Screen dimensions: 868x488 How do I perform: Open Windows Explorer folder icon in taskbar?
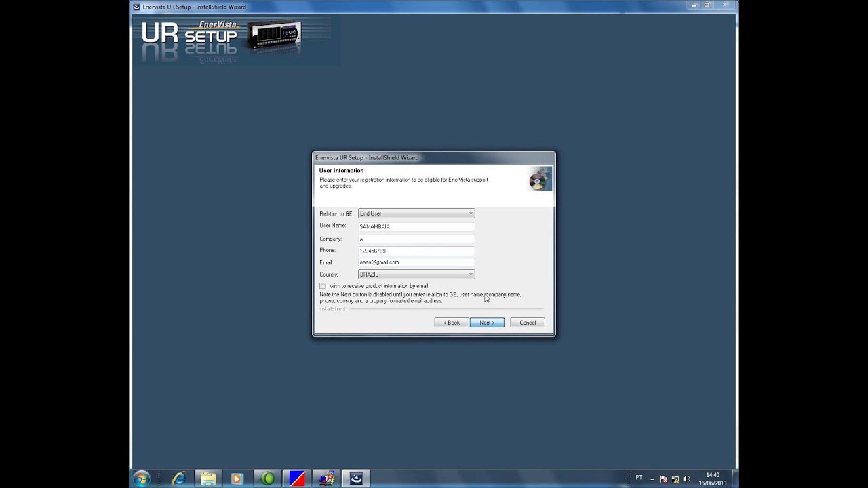(x=208, y=479)
